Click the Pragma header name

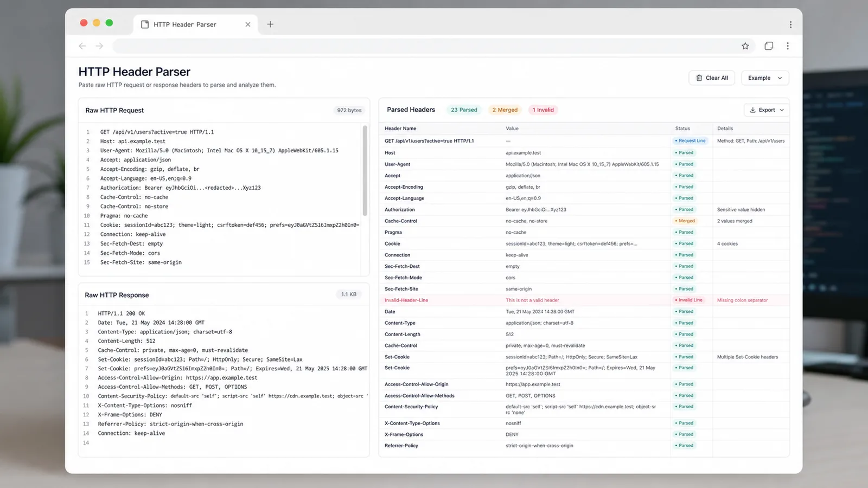(393, 233)
